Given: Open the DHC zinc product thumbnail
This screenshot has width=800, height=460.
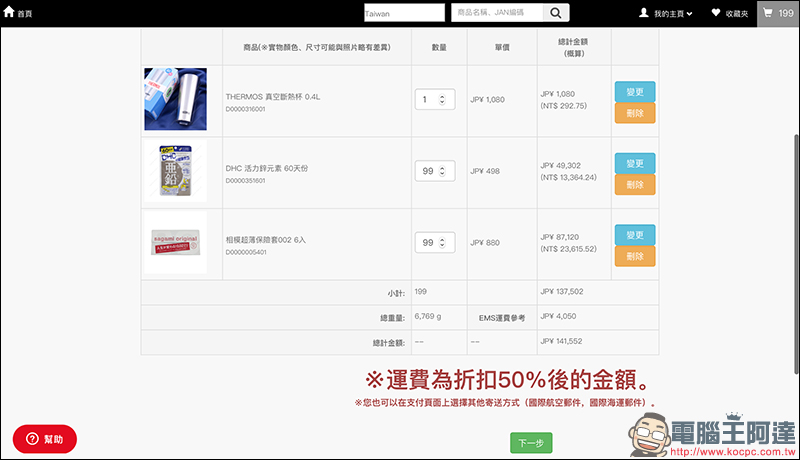Looking at the screenshot, I should (176, 171).
